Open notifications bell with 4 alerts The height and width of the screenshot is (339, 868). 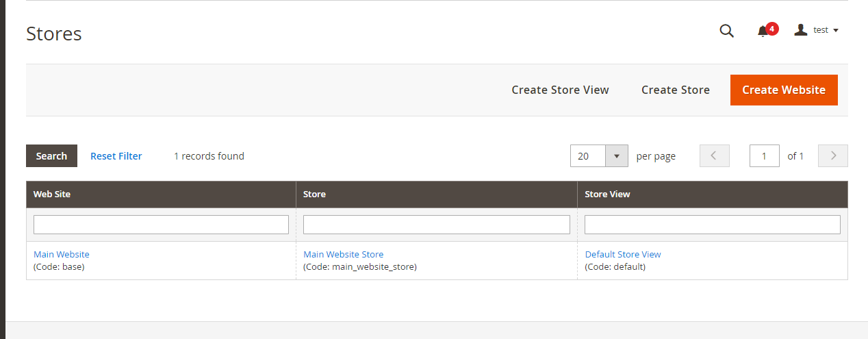[767, 30]
